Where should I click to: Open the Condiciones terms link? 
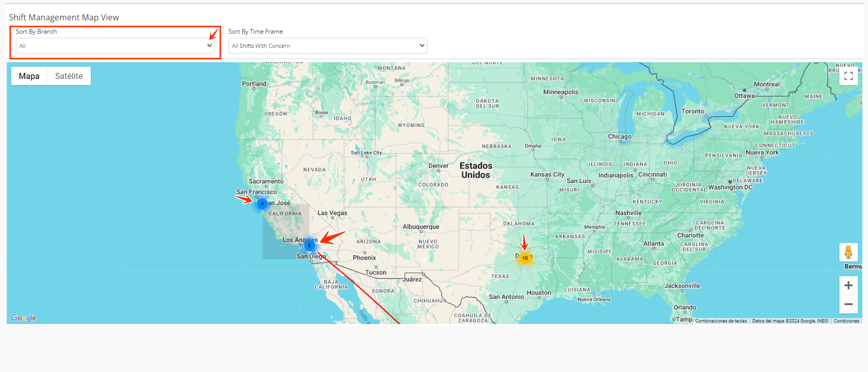(x=846, y=321)
